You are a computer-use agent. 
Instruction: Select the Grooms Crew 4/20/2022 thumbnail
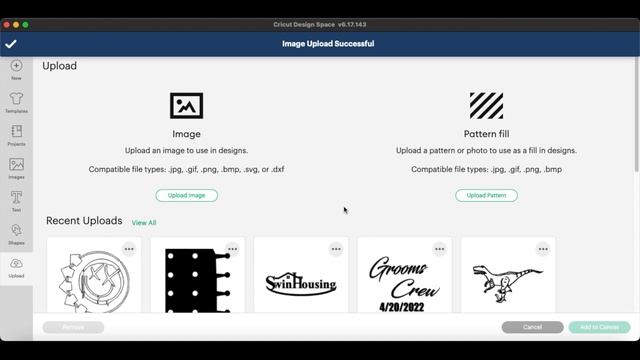coord(405,276)
